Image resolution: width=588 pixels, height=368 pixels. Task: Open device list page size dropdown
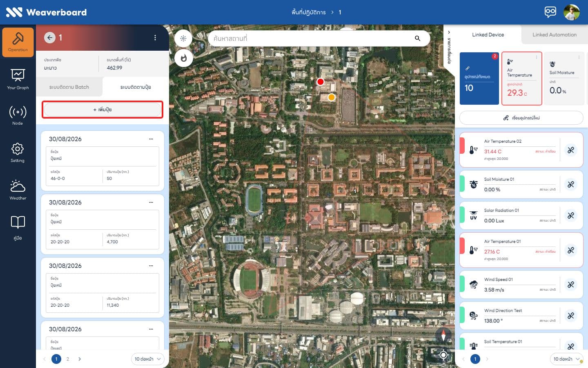pos(566,359)
